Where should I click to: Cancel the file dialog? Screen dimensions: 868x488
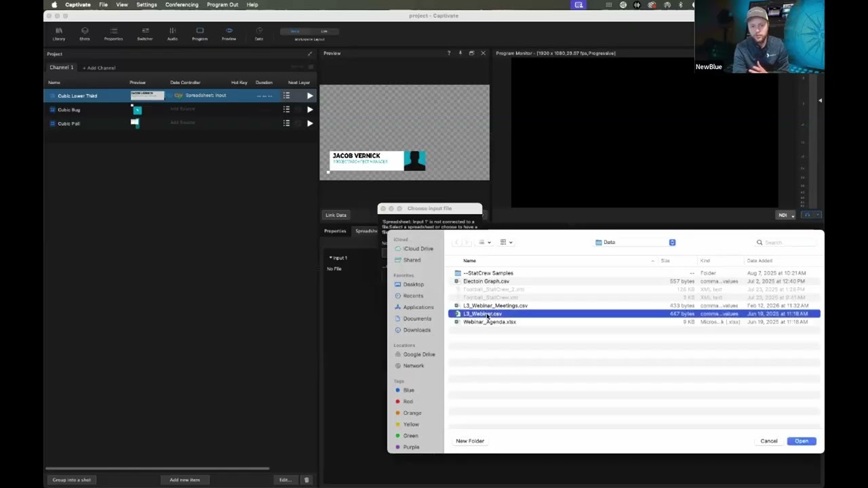pyautogui.click(x=769, y=441)
